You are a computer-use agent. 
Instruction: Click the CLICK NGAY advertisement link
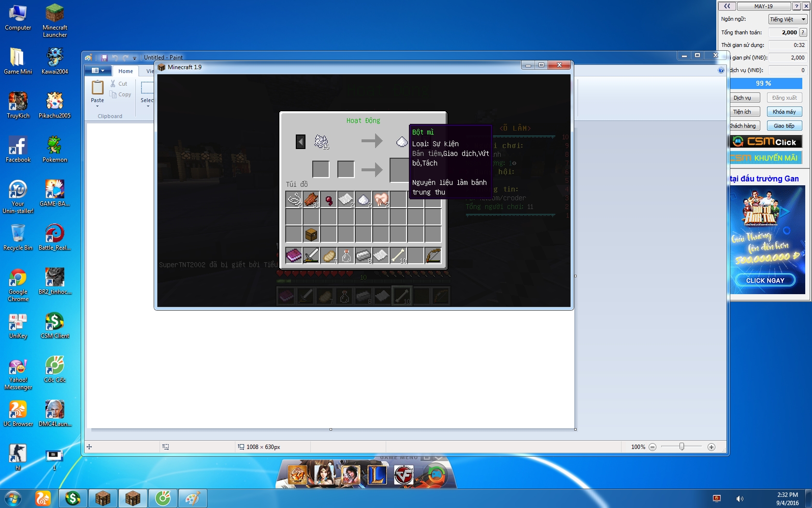(x=765, y=280)
